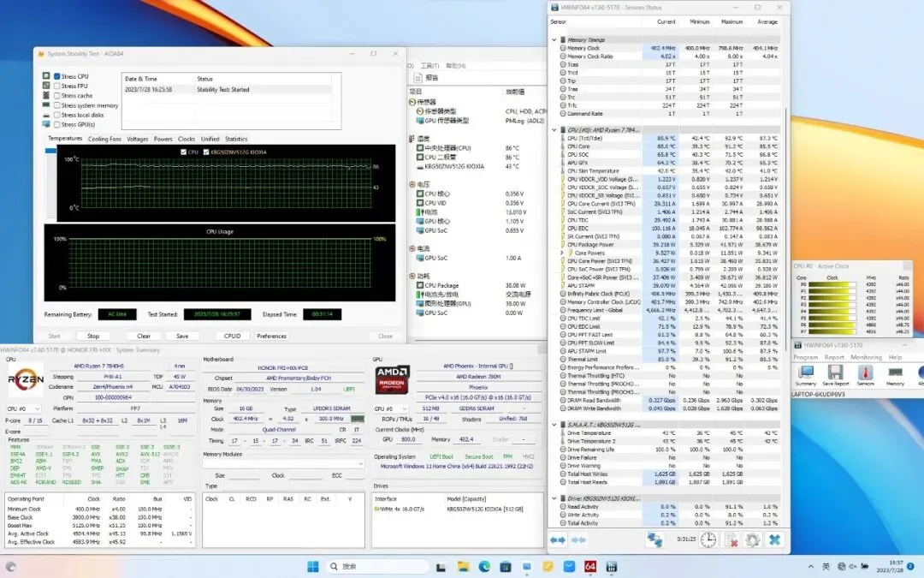Screen dimensions: 924x578
Task: Open Microsoft Edge from taskbar
Action: click(x=484, y=567)
